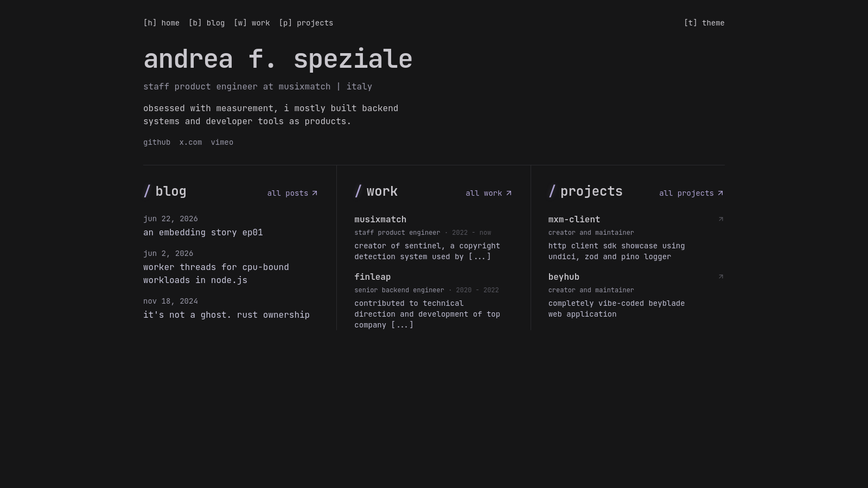Open the [w] work nav link
The height and width of the screenshot is (488, 868).
tap(252, 23)
